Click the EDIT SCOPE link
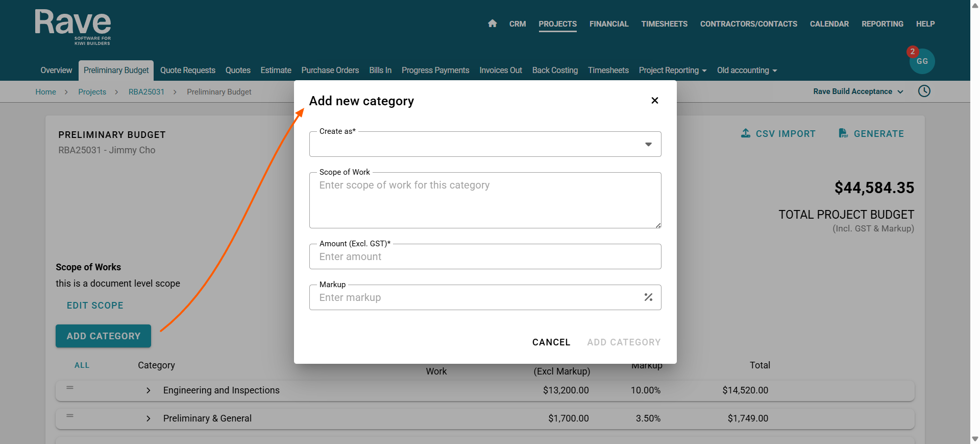980x444 pixels. [x=95, y=306]
